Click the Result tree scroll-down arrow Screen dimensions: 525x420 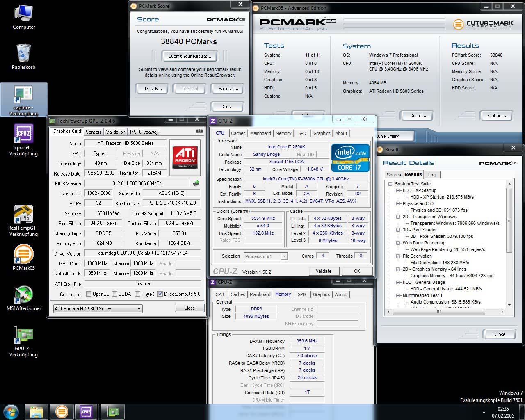509,305
